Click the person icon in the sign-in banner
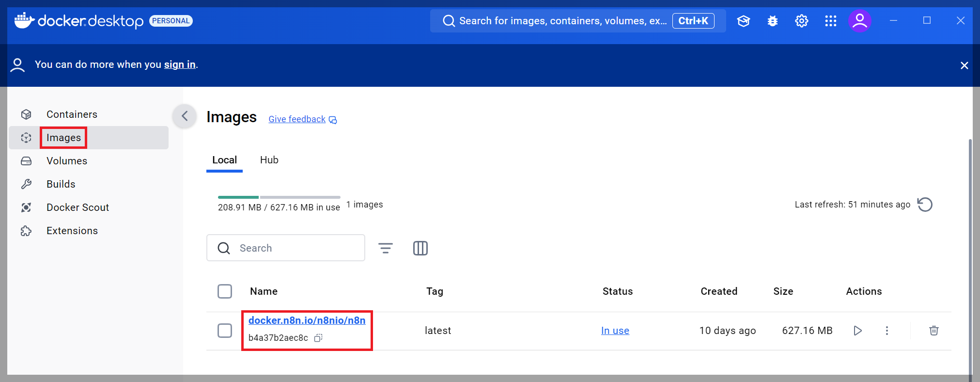Viewport: 980px width, 382px height. (x=17, y=65)
